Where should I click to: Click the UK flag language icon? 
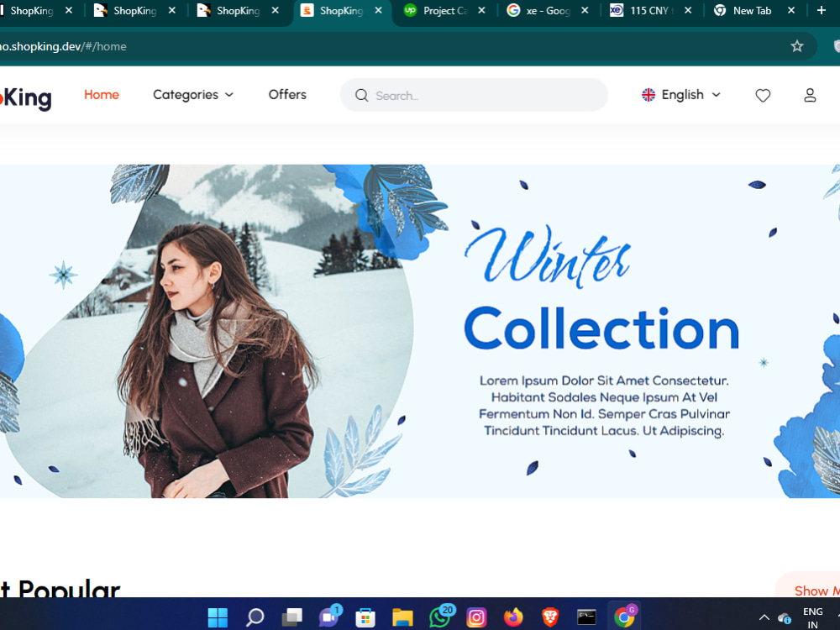pos(648,95)
